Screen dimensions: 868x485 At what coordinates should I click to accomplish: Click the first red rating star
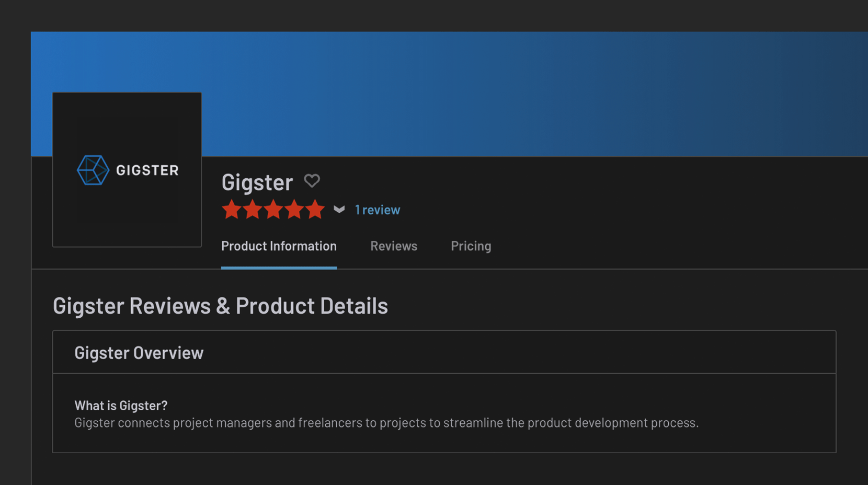(231, 210)
